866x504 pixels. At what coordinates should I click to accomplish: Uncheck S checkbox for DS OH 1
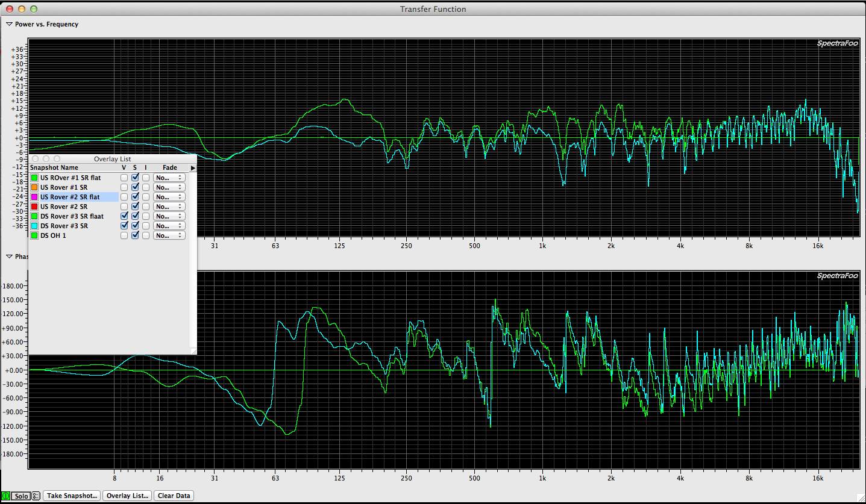tap(135, 235)
